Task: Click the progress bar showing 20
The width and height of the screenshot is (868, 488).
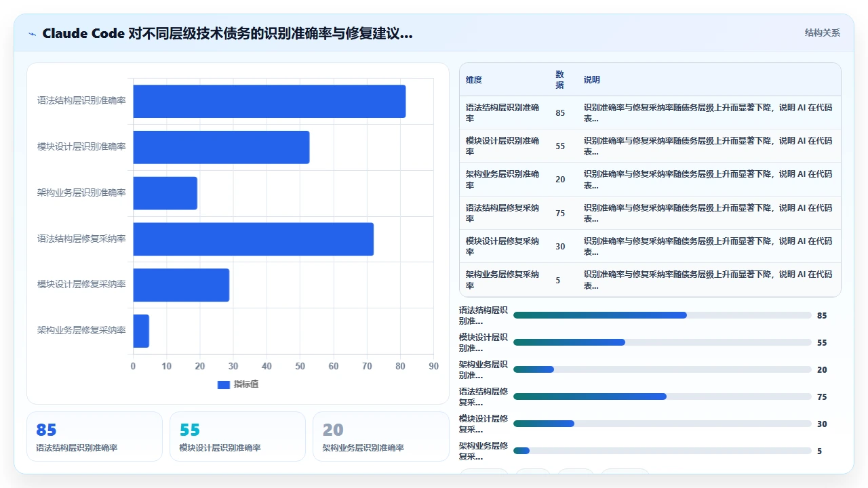Action: click(663, 369)
